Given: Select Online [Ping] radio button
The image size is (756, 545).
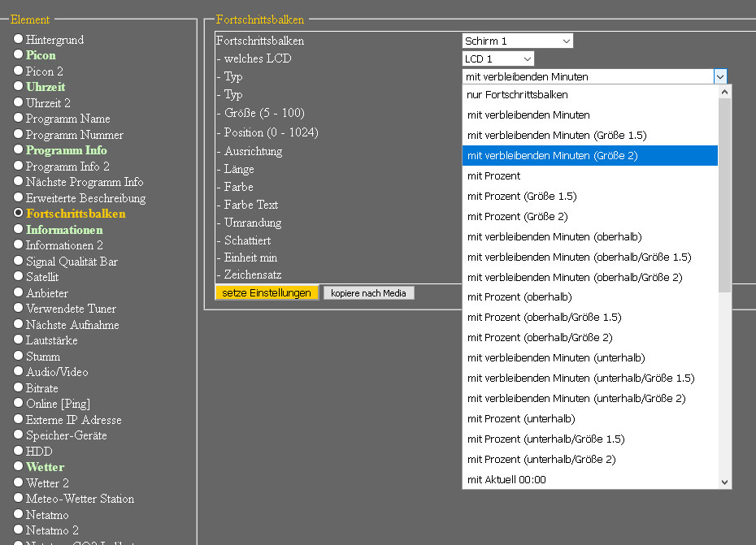Looking at the screenshot, I should pos(19,403).
